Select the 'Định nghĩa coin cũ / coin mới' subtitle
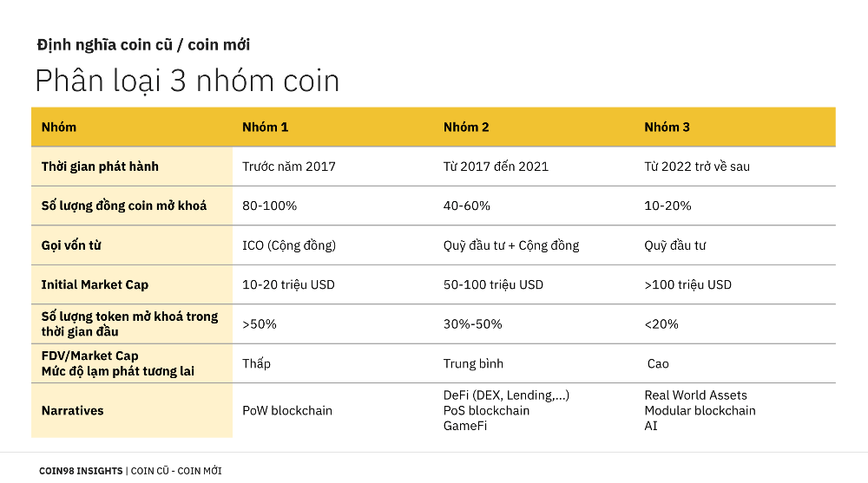The image size is (868, 483). click(144, 44)
